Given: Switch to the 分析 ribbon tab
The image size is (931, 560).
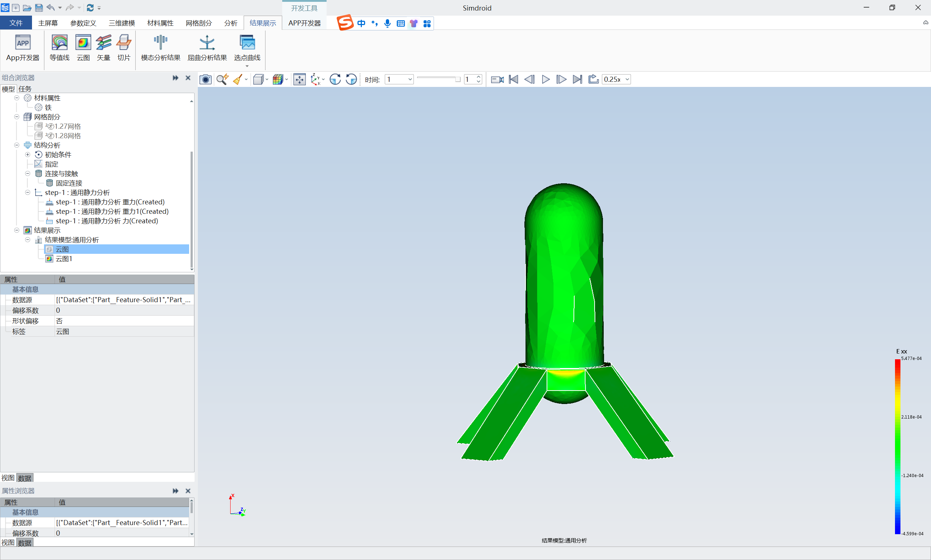Looking at the screenshot, I should 231,23.
